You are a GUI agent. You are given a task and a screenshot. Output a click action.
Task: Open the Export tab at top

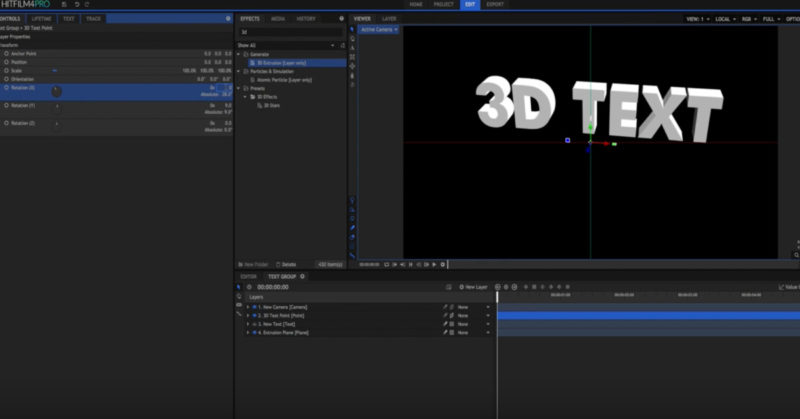495,5
